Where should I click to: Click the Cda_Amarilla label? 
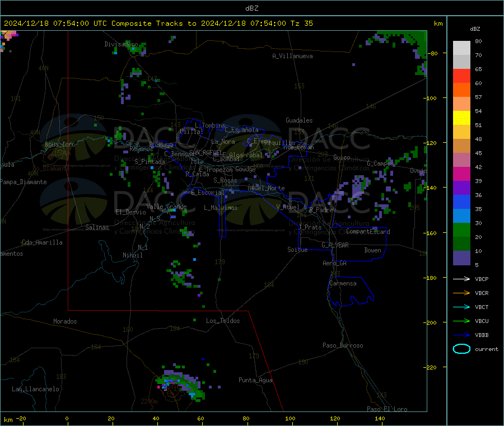click(x=42, y=242)
